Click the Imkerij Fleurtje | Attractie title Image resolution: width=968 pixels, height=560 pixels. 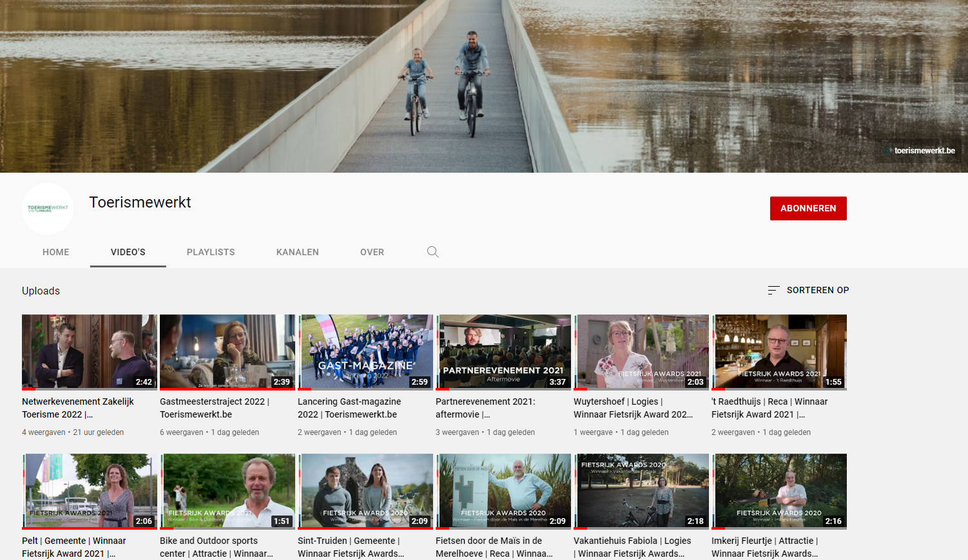pos(765,547)
